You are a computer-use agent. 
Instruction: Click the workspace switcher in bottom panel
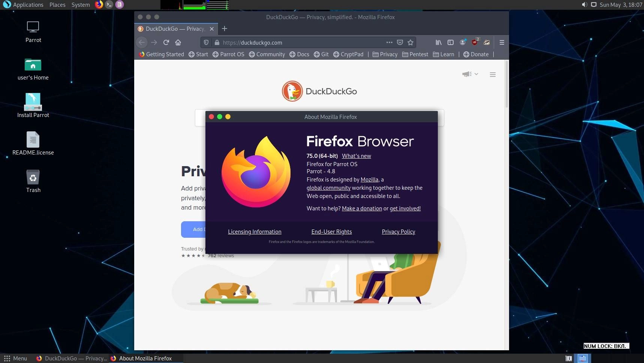(583, 358)
